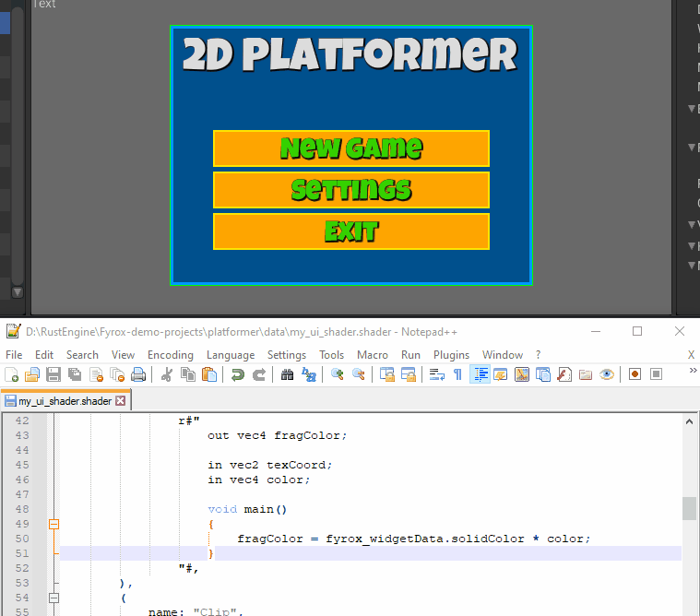Viewport: 700px width, 616px height.
Task: Click the Exit button in game menu
Action: tap(350, 231)
